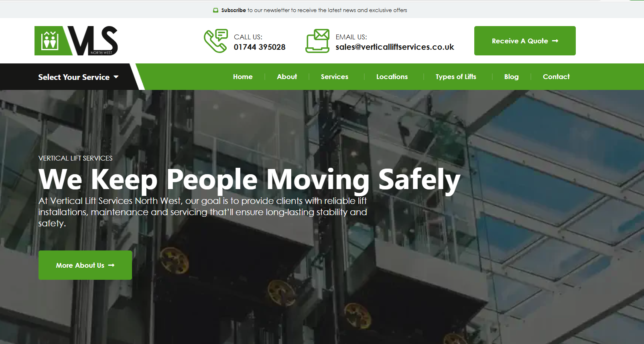Open the Home menu item
The image size is (644, 344).
[x=243, y=77]
